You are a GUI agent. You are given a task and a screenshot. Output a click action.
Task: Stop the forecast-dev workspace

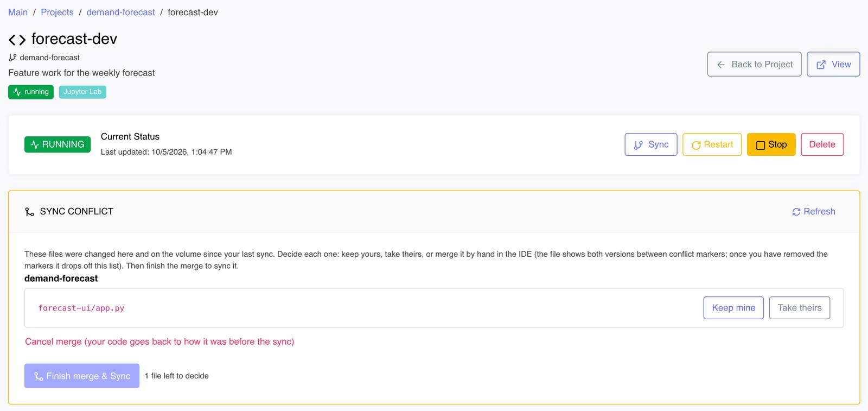771,144
